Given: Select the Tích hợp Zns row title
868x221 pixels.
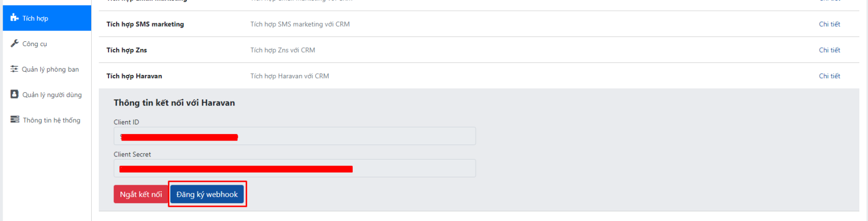Looking at the screenshot, I should pos(126,50).
